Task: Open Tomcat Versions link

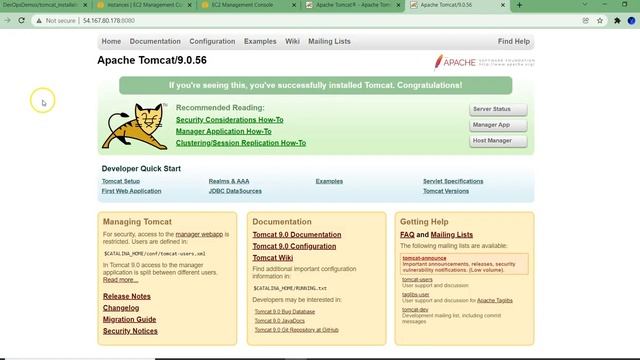Action: [446, 191]
